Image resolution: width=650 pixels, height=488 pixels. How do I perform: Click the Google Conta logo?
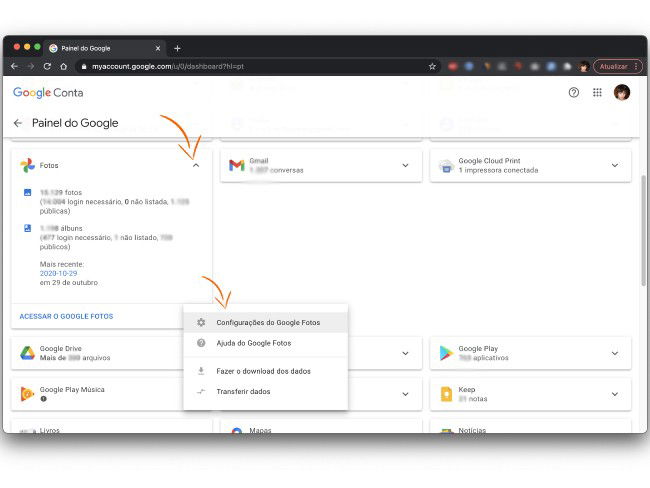pos(48,92)
